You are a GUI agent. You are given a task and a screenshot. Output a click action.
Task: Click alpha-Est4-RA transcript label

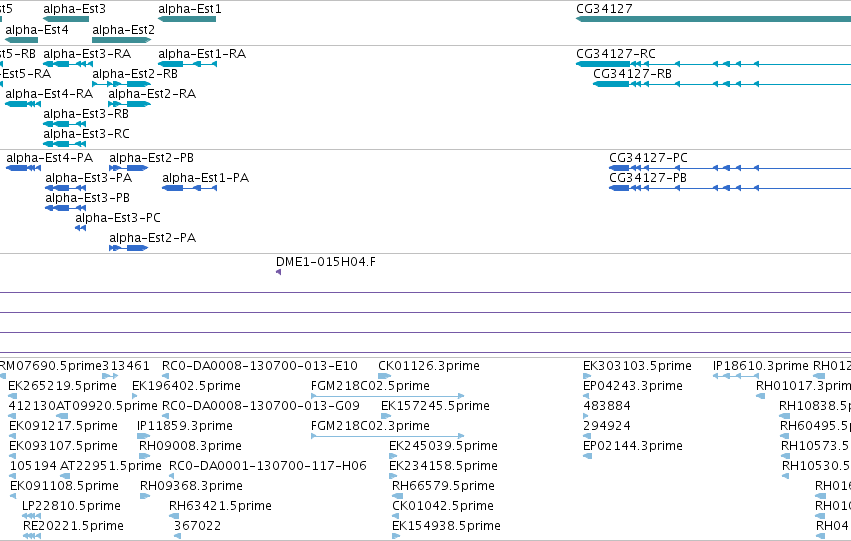tap(49, 94)
